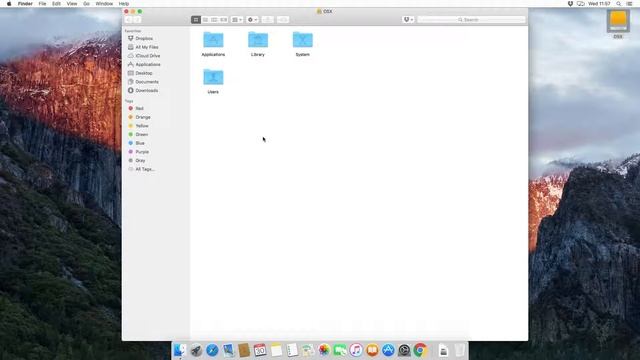The width and height of the screenshot is (640, 360).
Task: Select the System folder icon
Action: click(302, 40)
